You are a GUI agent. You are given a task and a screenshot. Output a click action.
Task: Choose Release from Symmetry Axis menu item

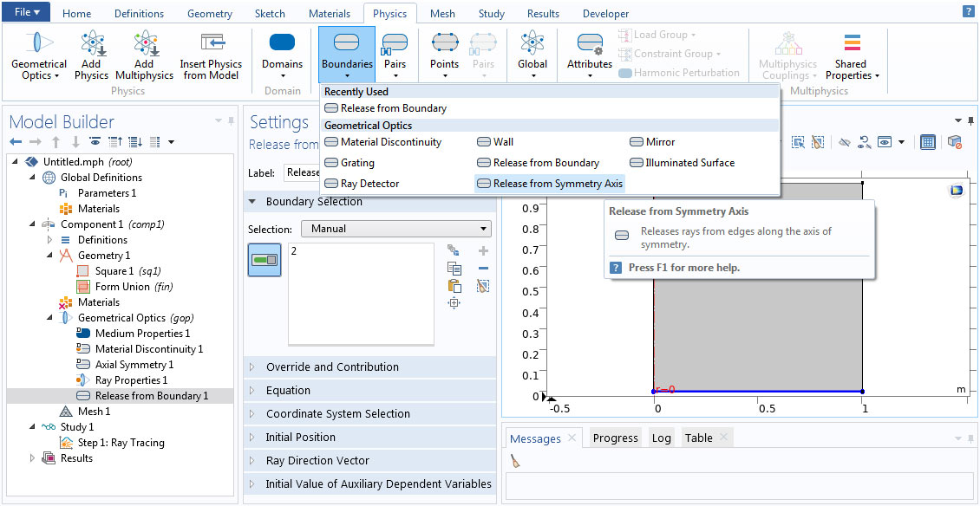[x=557, y=184]
